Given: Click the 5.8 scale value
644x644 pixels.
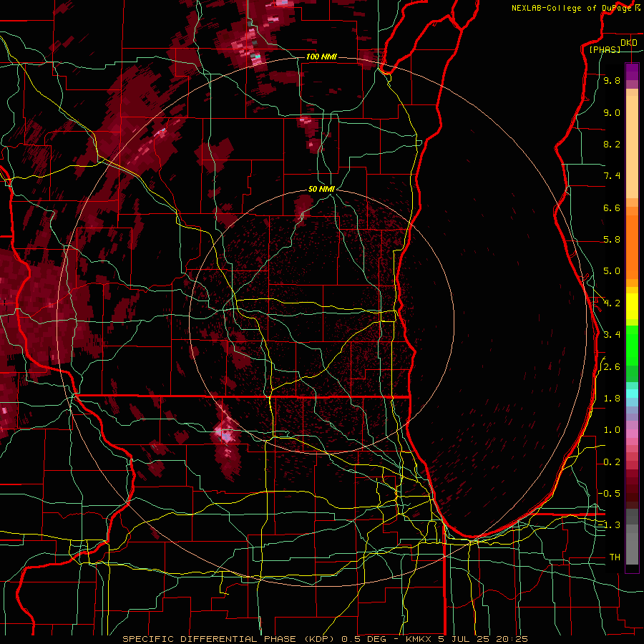Looking at the screenshot, I should point(612,240).
